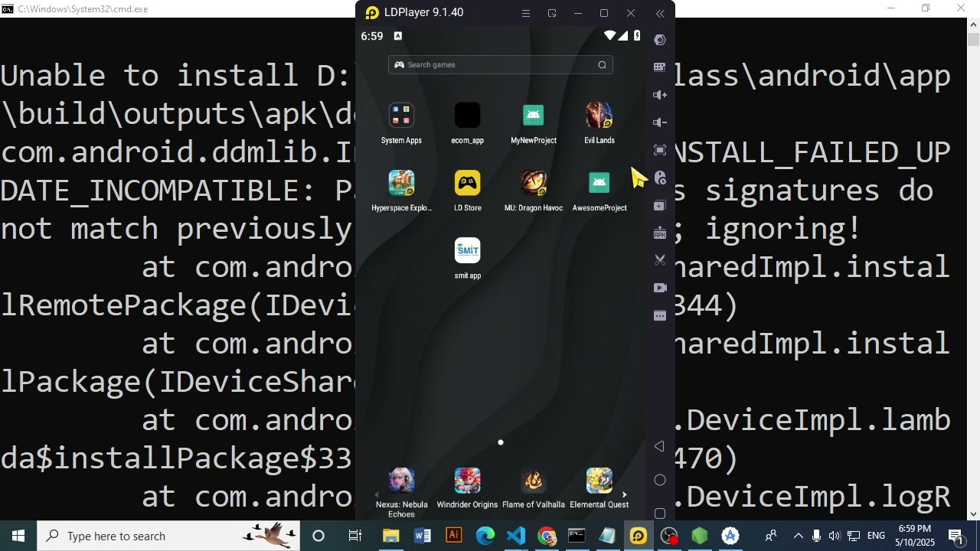This screenshot has height=551, width=980.
Task: Click microphone icon in system tray
Action: (816, 536)
